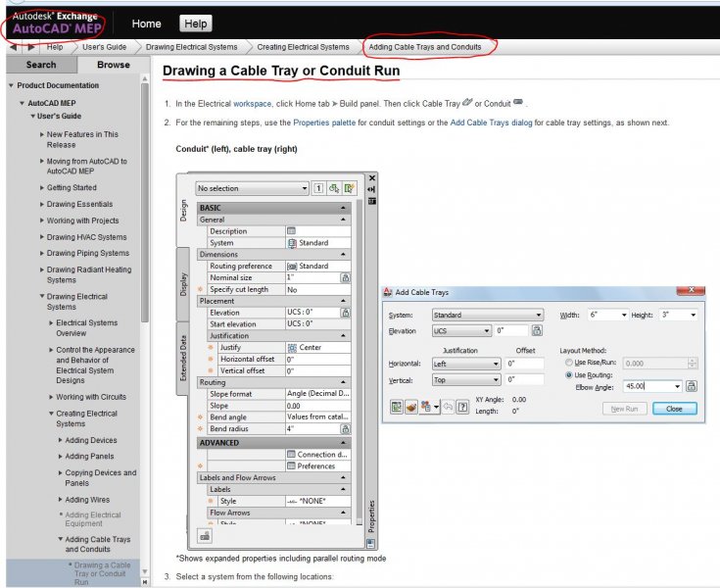Open the No selection dropdown in palette

click(252, 188)
